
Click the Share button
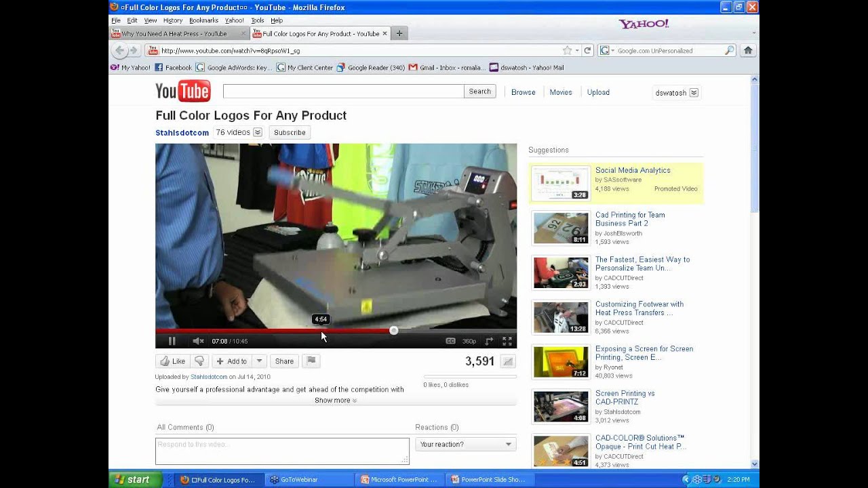[x=284, y=361]
